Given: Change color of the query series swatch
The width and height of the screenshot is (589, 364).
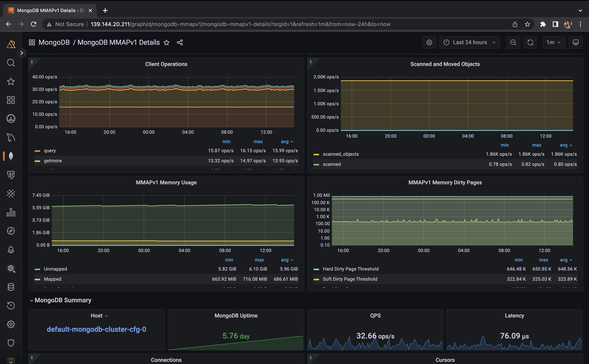Looking at the screenshot, I should [37, 151].
